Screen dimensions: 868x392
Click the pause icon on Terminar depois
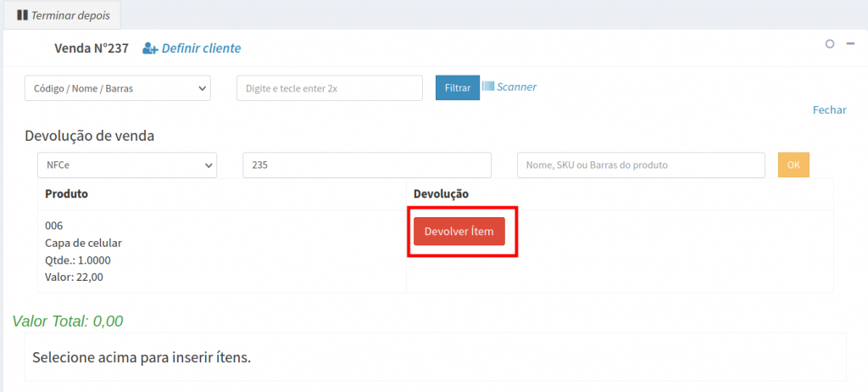click(22, 15)
